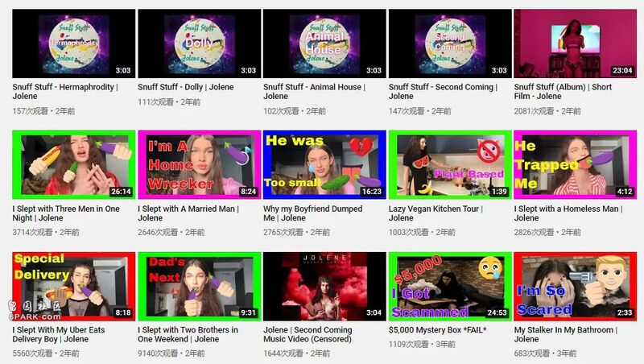
Task: Click the 23:04 duration badge on album video
Action: click(621, 70)
